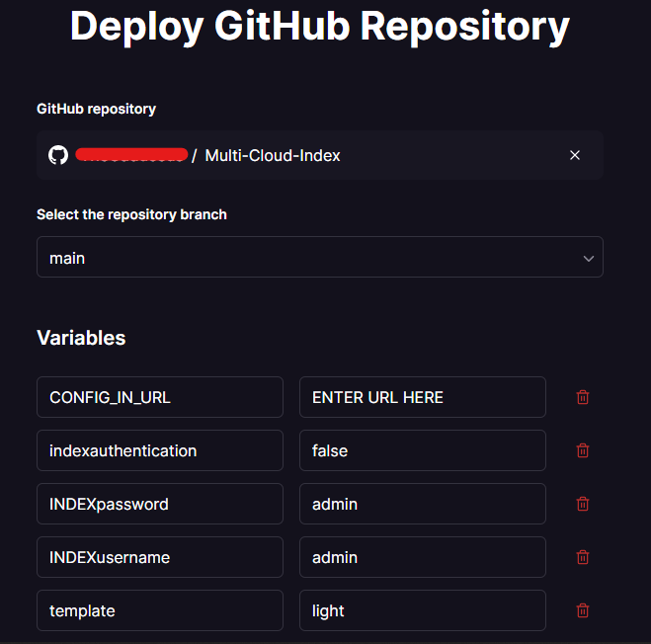Delete the INDEXpassword variable
The height and width of the screenshot is (644, 651).
click(x=583, y=504)
